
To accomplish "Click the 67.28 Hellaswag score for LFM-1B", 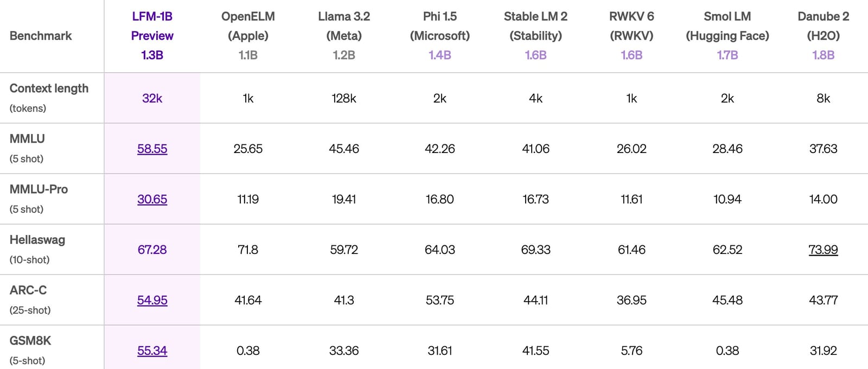I will click(x=152, y=250).
